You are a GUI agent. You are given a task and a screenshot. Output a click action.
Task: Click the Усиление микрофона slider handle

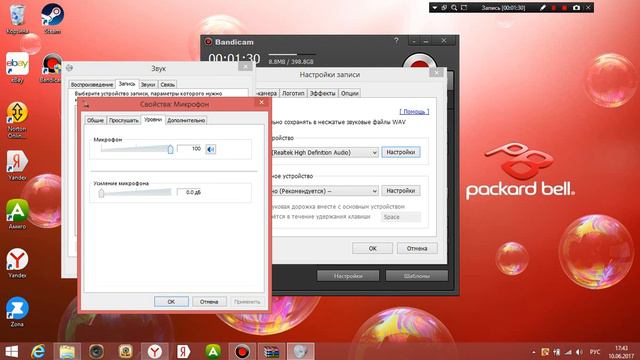pyautogui.click(x=101, y=193)
